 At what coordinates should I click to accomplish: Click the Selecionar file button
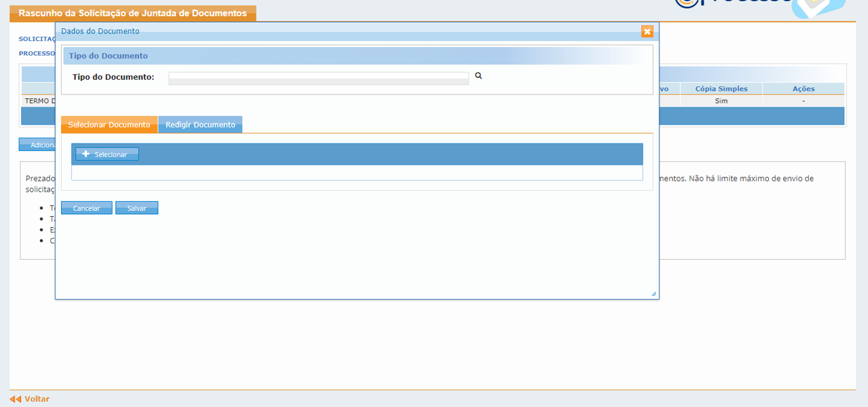pos(107,154)
